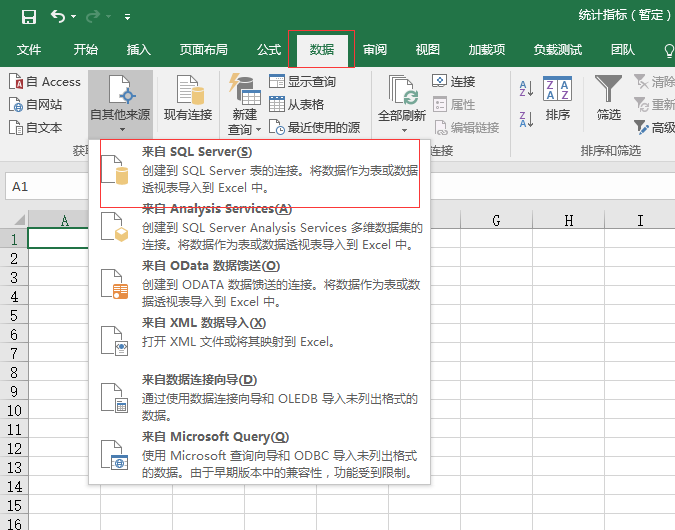Open the Customize Quick Access Toolbar dropdown
The height and width of the screenshot is (530, 675).
[x=127, y=17]
